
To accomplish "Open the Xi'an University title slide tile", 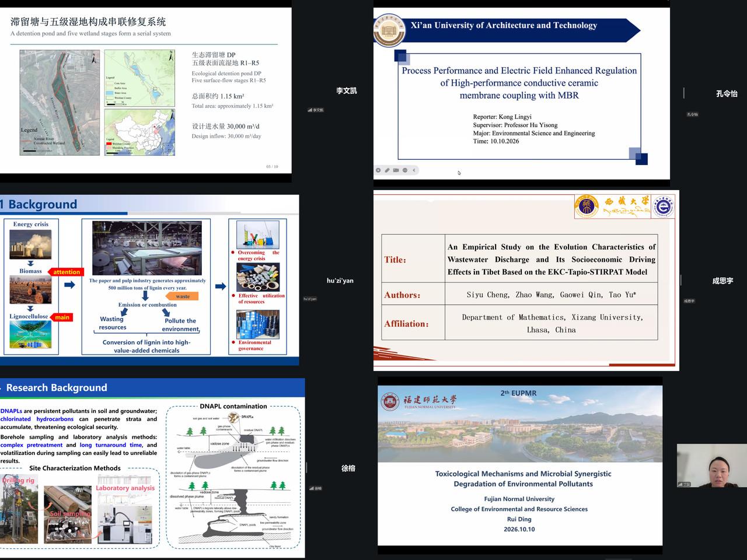I will pos(522,93).
